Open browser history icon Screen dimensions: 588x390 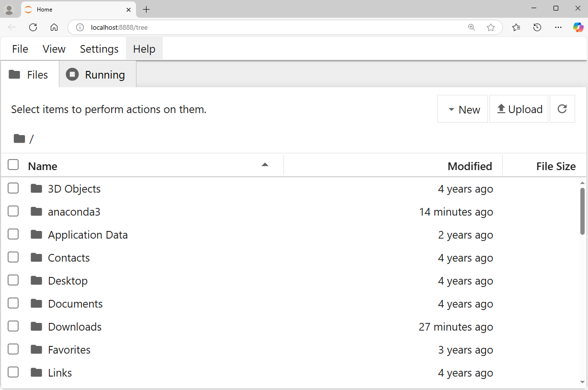(537, 27)
